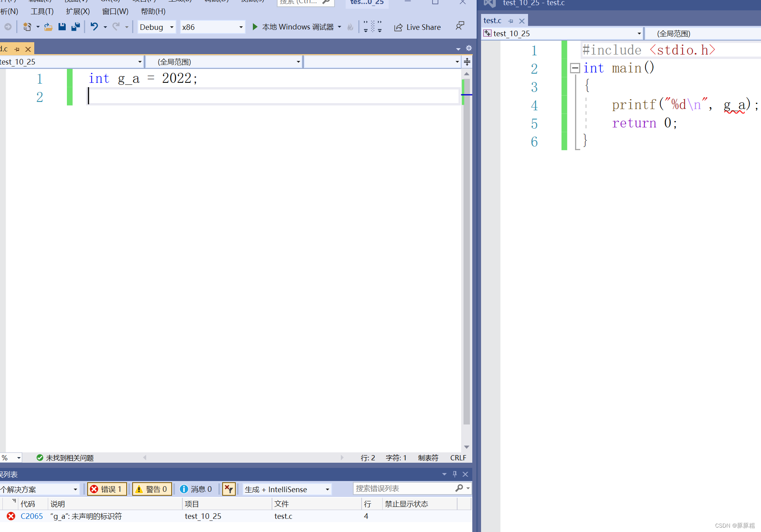
Task: Click the Undo arrow icon
Action: [x=94, y=27]
